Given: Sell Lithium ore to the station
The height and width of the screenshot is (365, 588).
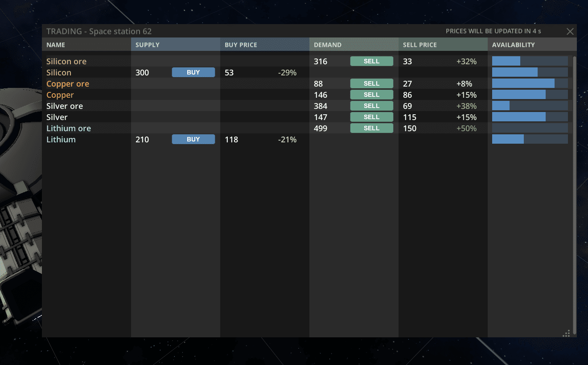Looking at the screenshot, I should (x=372, y=128).
